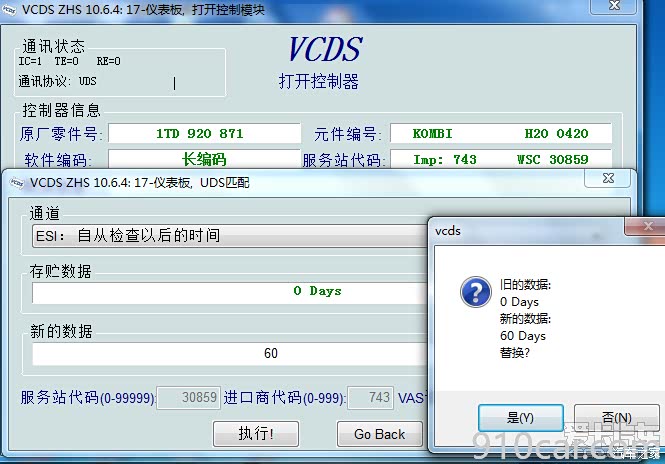
Task: Click the workshop code field 30859
Action: pyautogui.click(x=189, y=397)
